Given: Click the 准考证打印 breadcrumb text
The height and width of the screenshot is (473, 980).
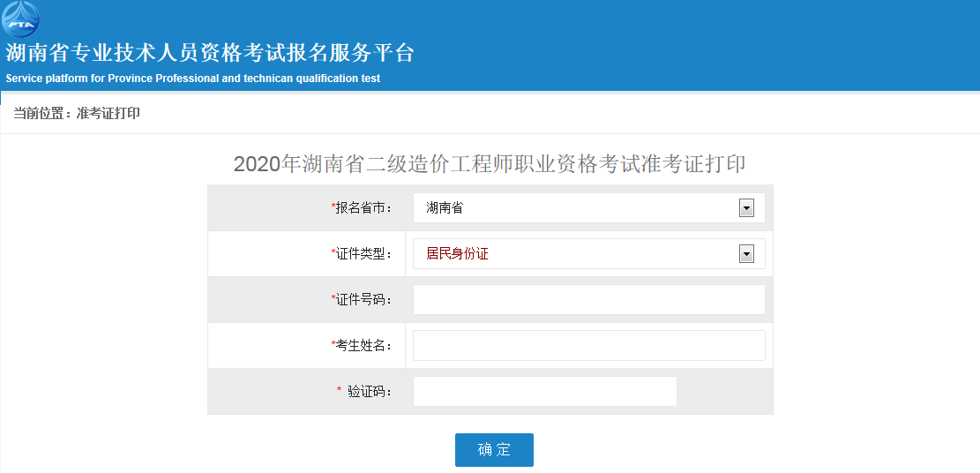Looking at the screenshot, I should [108, 113].
